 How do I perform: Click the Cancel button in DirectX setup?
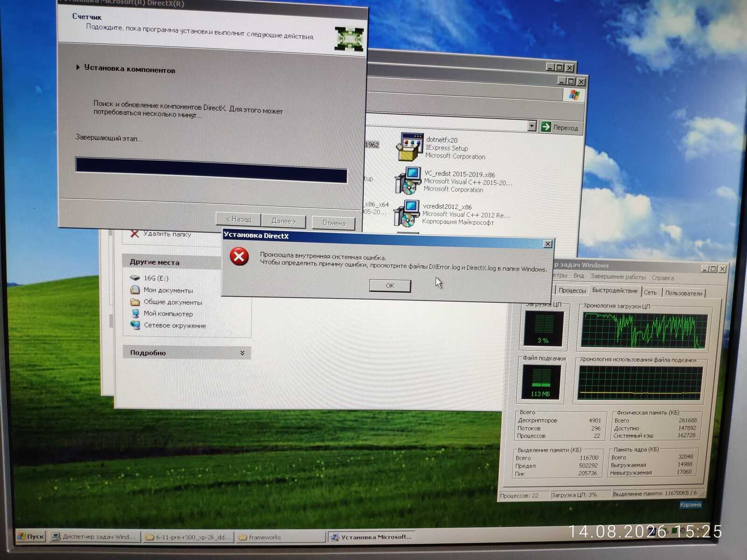pyautogui.click(x=334, y=223)
